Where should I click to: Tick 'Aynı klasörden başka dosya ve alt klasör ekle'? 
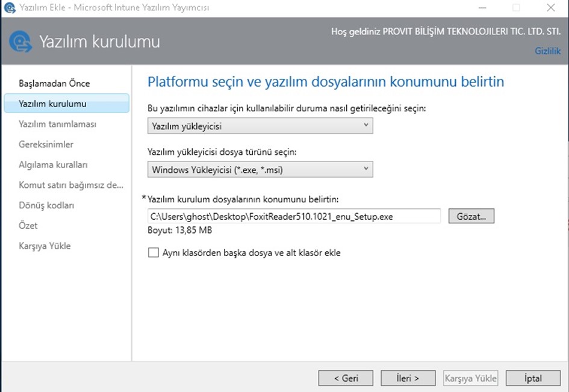pos(154,253)
